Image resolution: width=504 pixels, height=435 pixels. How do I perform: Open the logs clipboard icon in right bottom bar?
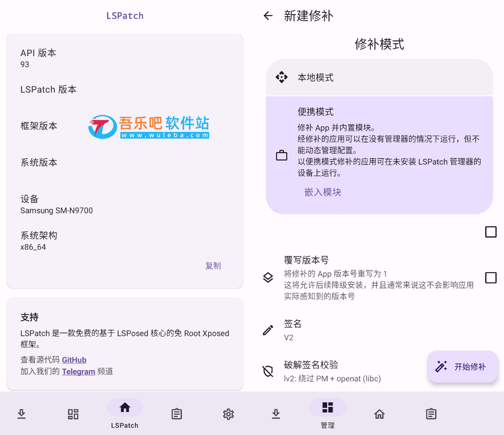coord(431,414)
